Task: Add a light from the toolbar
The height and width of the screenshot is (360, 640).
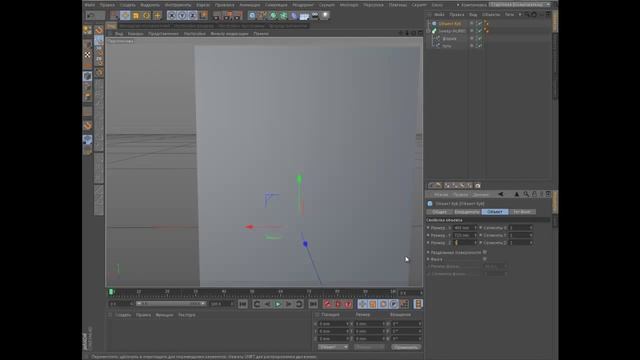Action: point(325,16)
